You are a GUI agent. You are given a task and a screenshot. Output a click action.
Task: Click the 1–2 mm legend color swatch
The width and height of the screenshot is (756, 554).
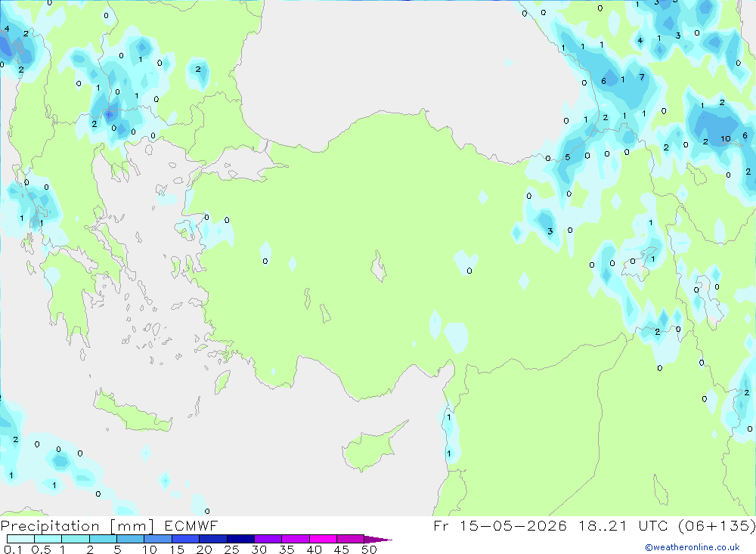(x=76, y=539)
